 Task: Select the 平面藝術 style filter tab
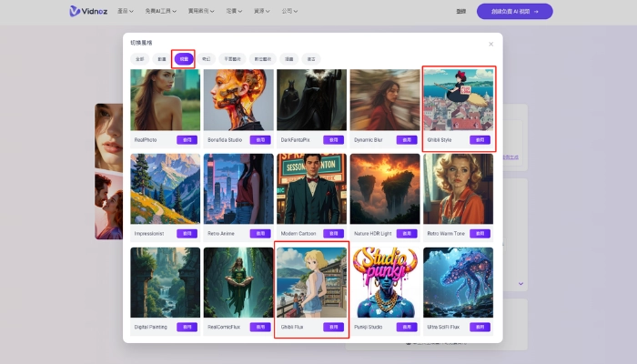pos(232,59)
